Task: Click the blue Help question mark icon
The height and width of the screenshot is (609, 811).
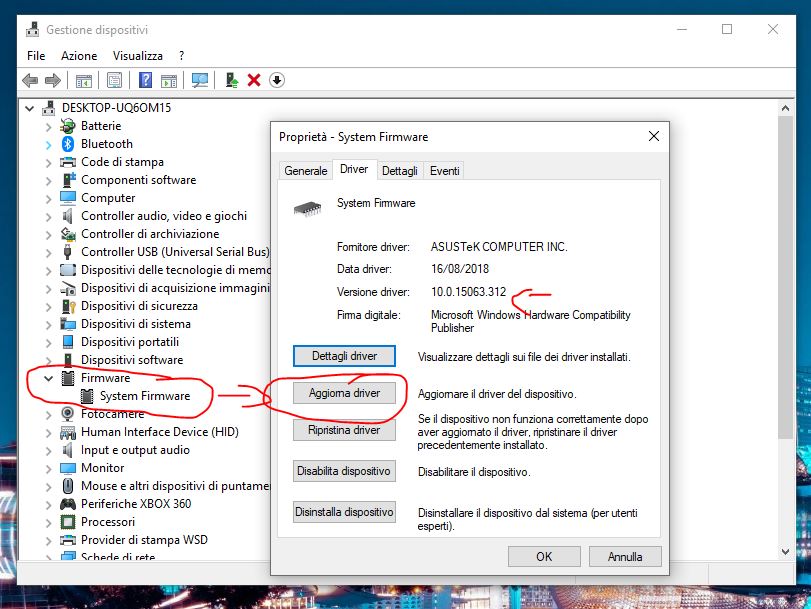Action: pyautogui.click(x=146, y=80)
